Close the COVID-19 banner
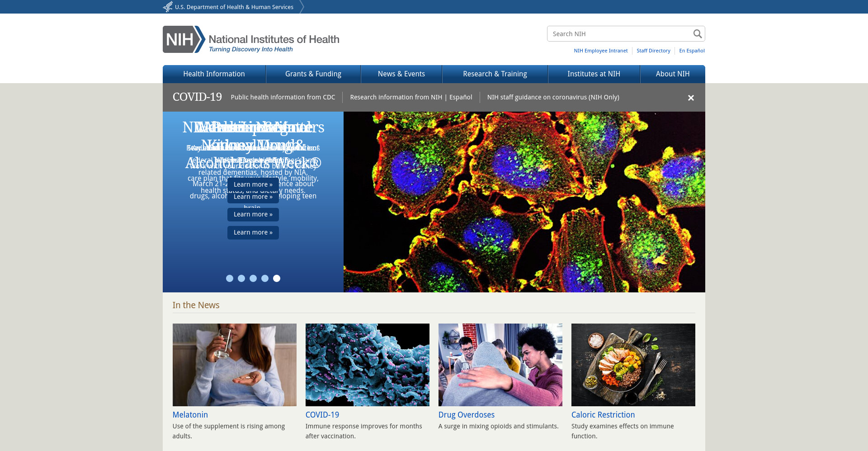The height and width of the screenshot is (451, 868). click(x=691, y=98)
